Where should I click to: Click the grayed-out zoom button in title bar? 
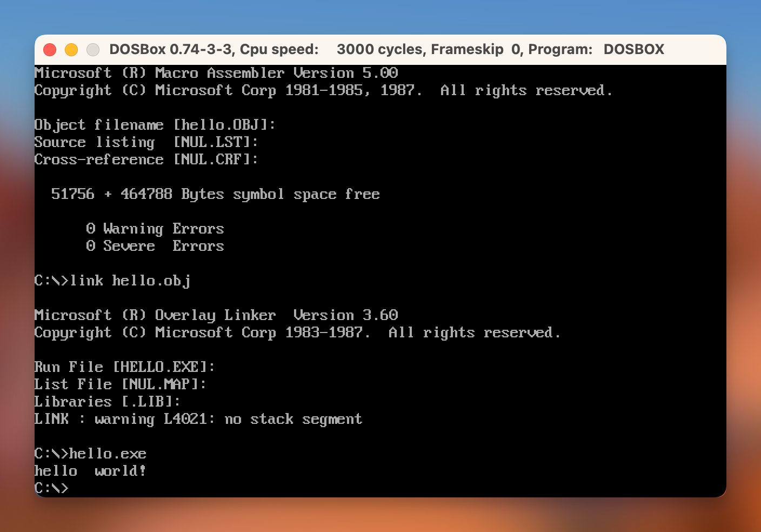93,50
